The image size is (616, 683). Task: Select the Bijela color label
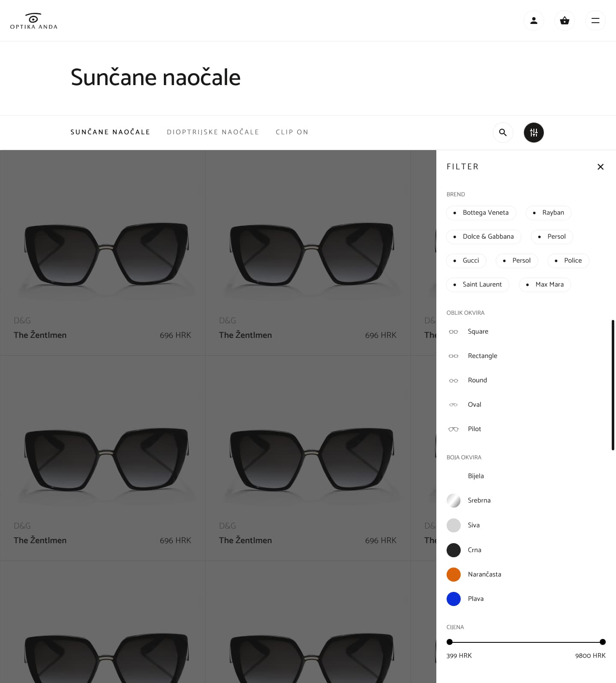click(x=476, y=476)
